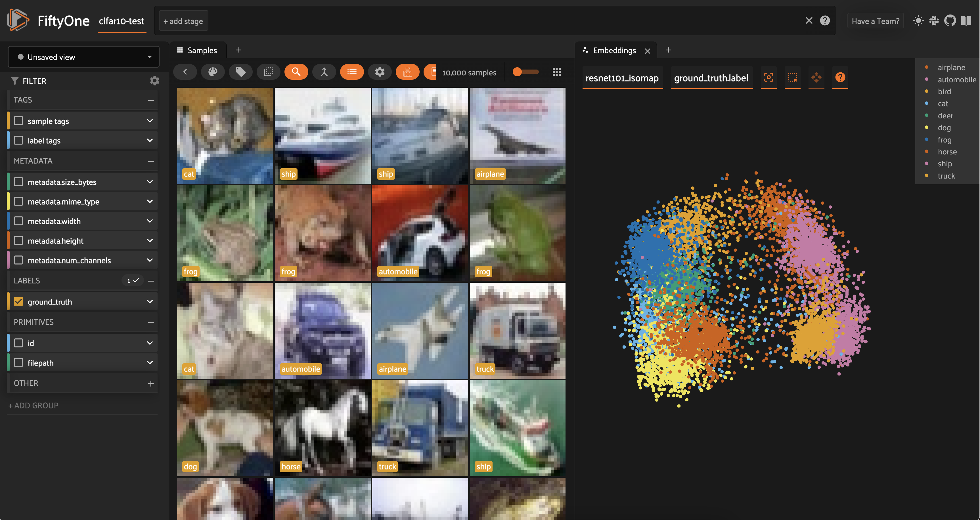Open the tag samples icon
Viewport: 980px width, 520px height.
point(240,72)
